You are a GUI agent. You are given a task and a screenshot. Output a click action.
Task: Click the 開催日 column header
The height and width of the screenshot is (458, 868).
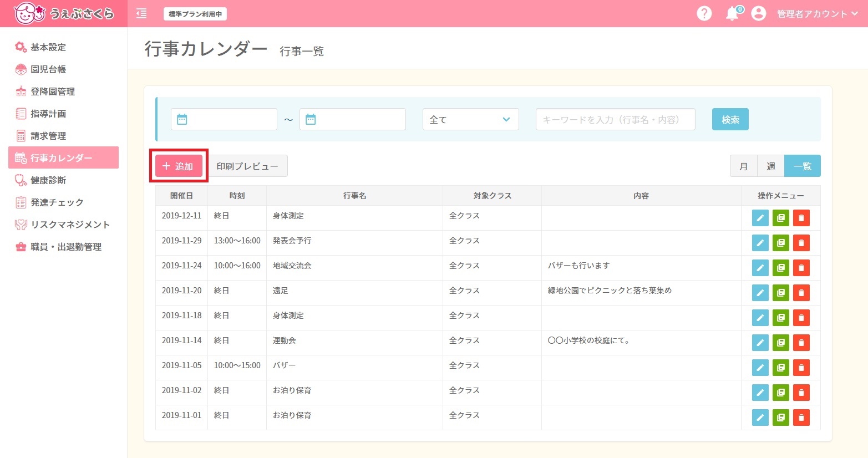(x=181, y=196)
